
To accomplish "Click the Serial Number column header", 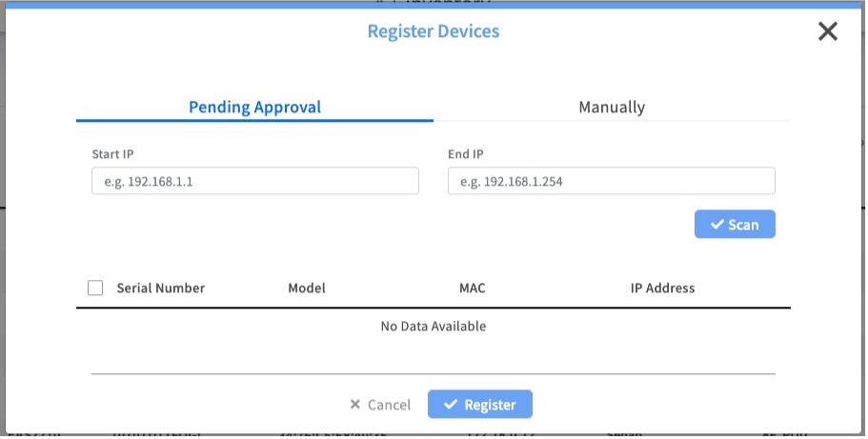I will pyautogui.click(x=160, y=288).
